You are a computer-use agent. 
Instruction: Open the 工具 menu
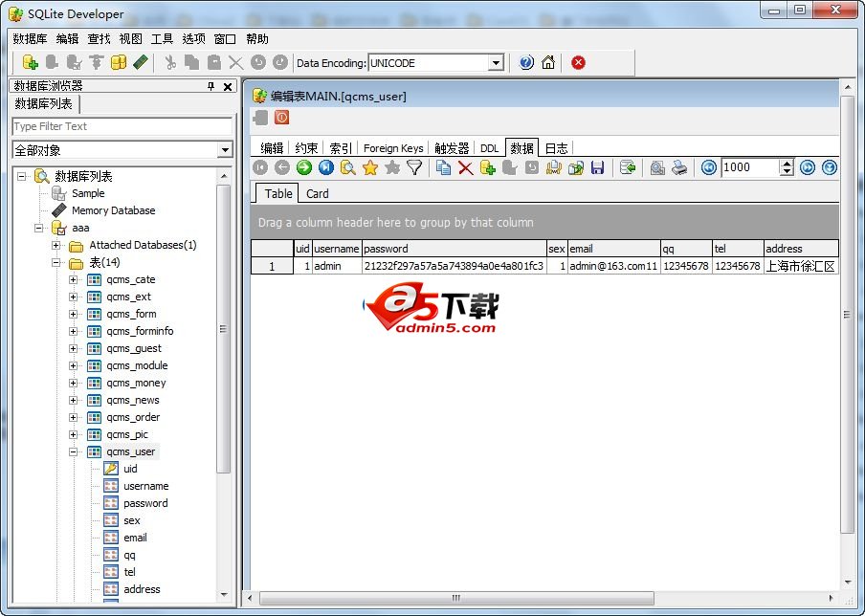[162, 38]
